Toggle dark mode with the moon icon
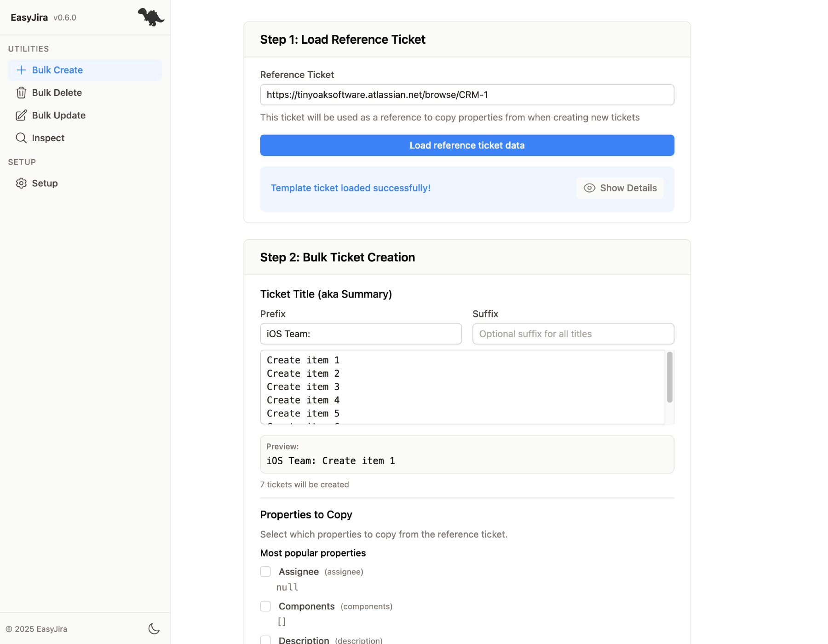Viewport: 828px width, 644px height. click(x=154, y=628)
